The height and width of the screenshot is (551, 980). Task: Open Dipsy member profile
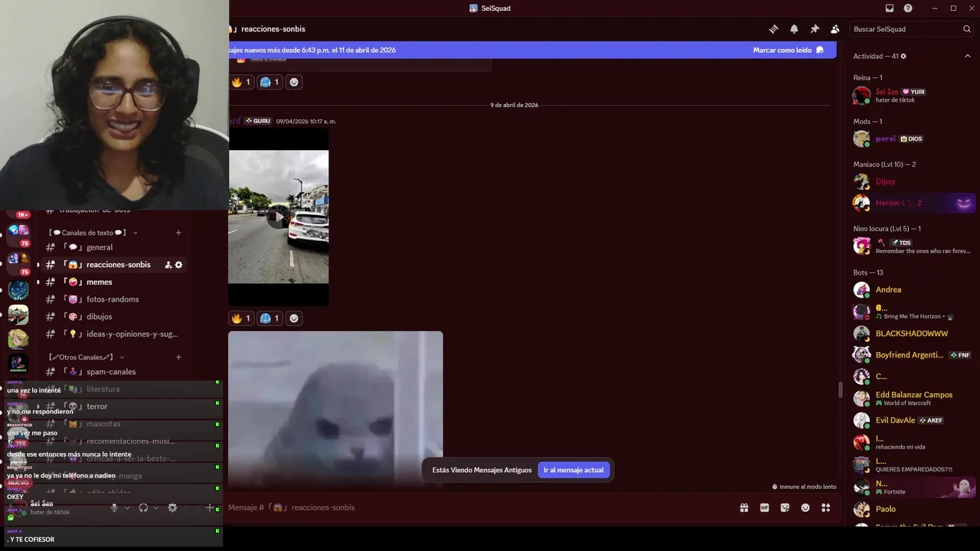pos(912,181)
